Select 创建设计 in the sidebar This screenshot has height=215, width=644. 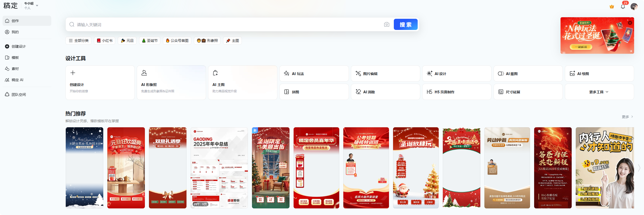27,46
